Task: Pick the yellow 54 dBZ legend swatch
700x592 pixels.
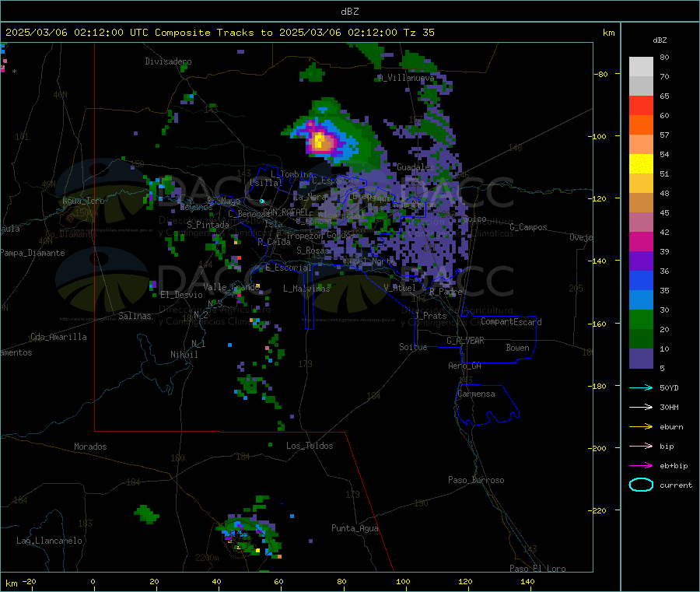Action: (x=641, y=164)
